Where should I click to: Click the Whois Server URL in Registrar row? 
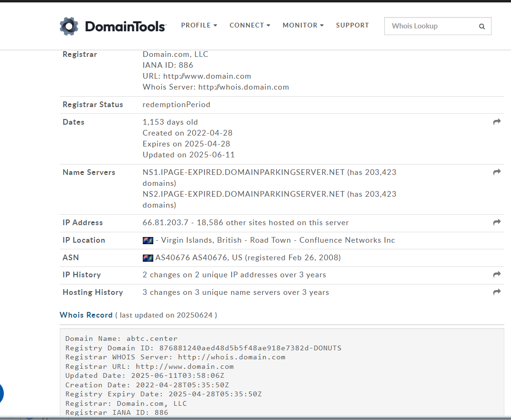[243, 87]
